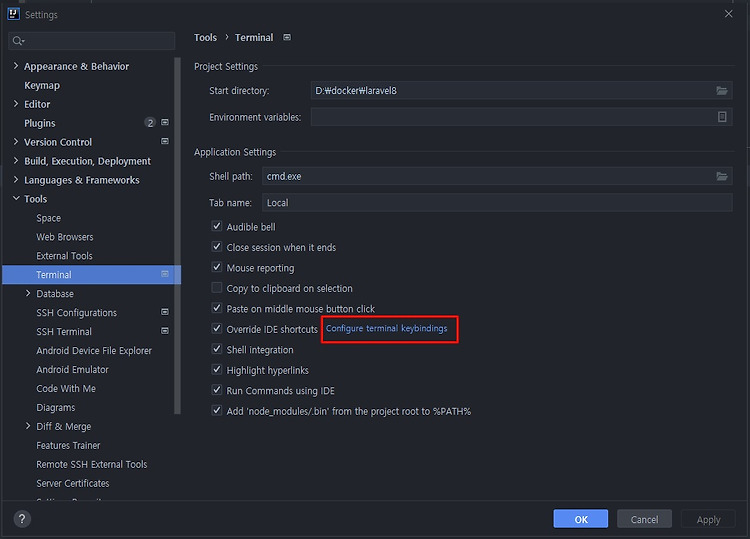Disable the Audible bell checkbox
This screenshot has width=750, height=539.
(x=217, y=226)
